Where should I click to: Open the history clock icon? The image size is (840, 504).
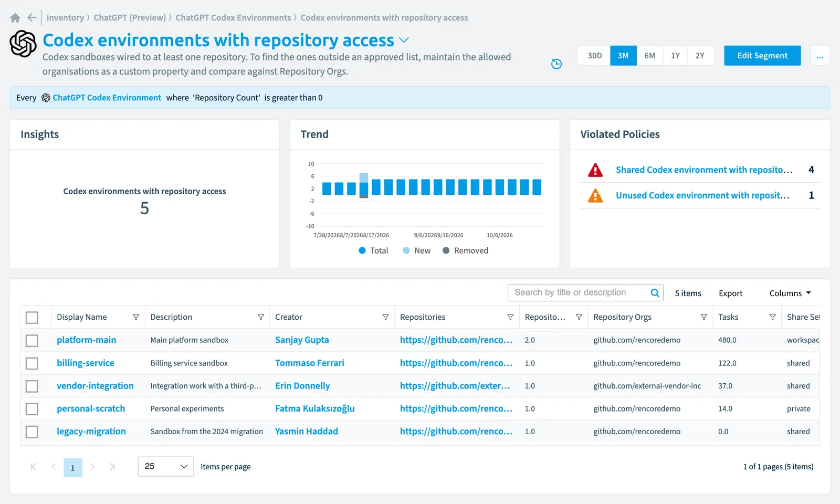click(556, 64)
